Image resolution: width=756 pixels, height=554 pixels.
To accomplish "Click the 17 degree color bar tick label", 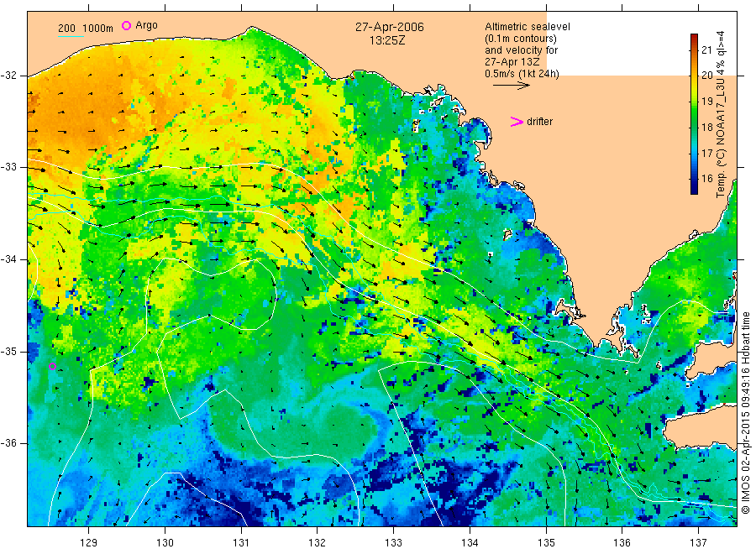I will (x=706, y=154).
